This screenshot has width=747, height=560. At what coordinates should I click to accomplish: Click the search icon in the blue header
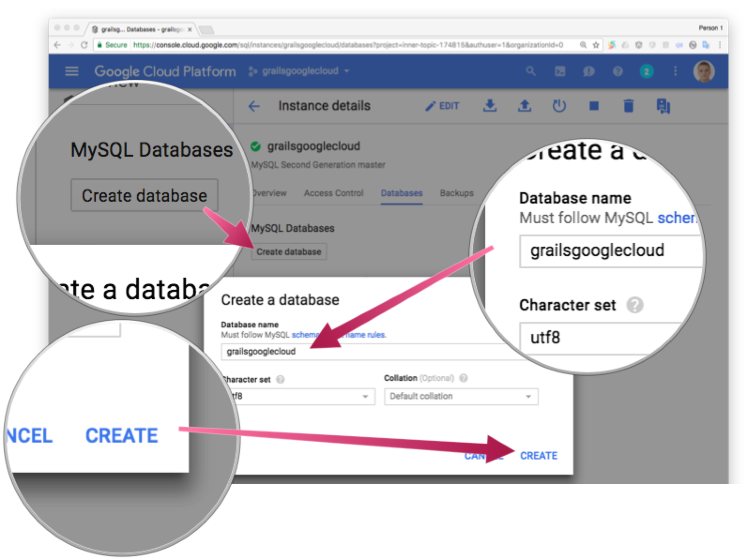tap(531, 71)
